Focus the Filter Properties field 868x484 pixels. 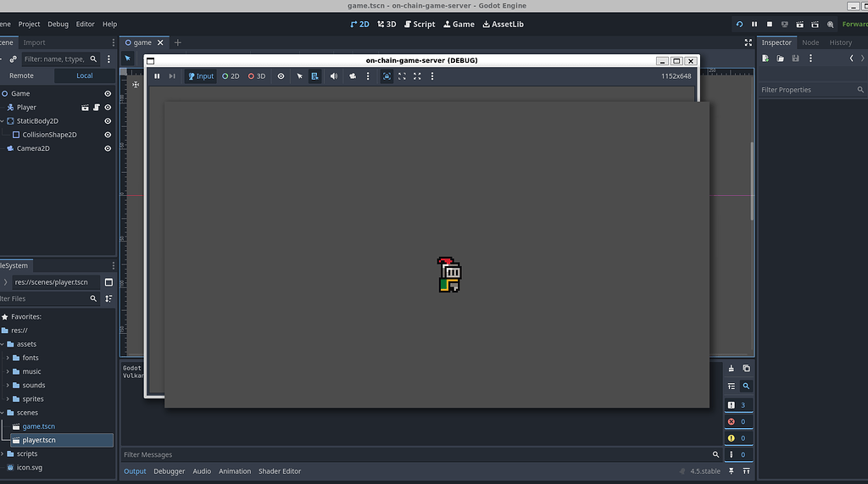click(811, 90)
